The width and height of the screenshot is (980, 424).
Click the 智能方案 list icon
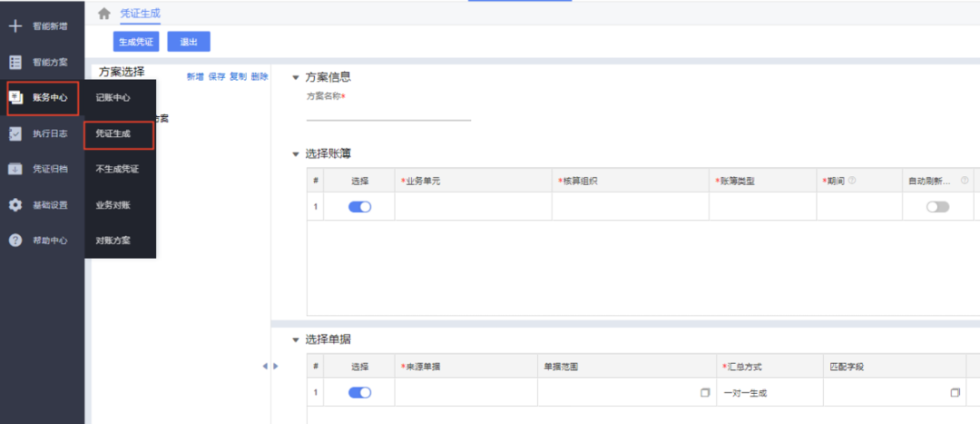15,62
